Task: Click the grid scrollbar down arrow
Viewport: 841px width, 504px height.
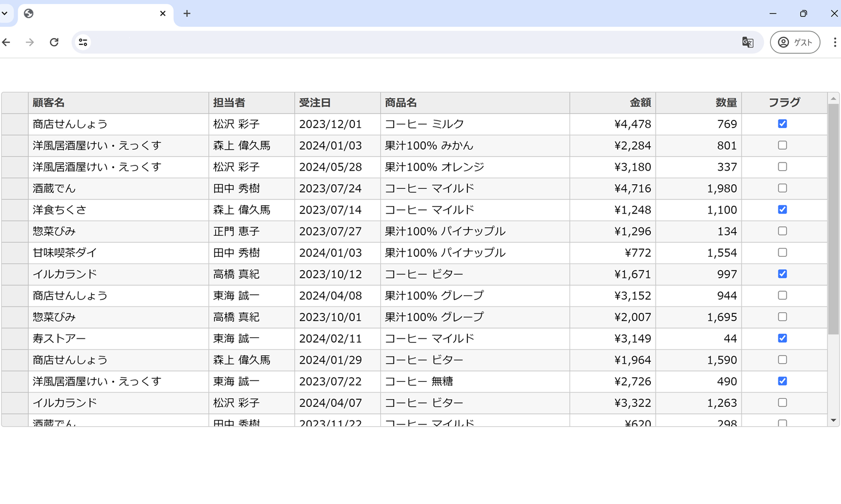Action: [x=833, y=420]
